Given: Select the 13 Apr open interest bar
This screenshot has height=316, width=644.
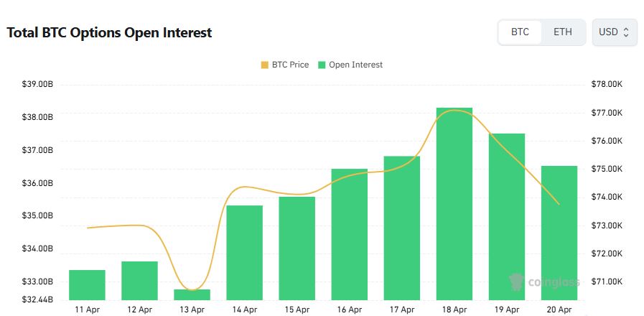Looking at the screenshot, I should pyautogui.click(x=192, y=294).
